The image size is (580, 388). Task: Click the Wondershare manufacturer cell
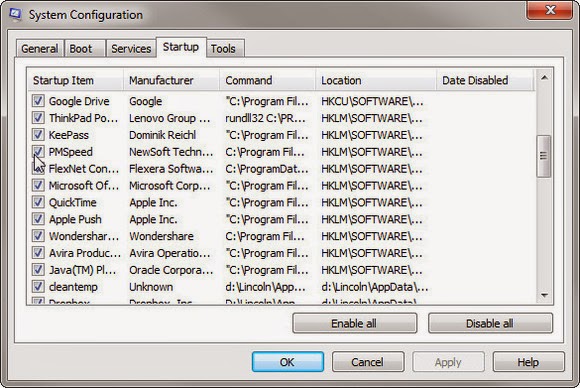click(161, 236)
